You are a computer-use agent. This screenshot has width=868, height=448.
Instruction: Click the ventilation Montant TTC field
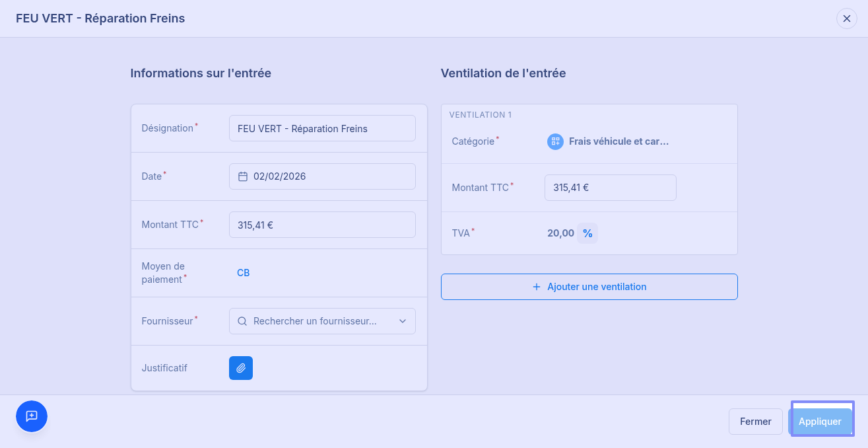(611, 188)
